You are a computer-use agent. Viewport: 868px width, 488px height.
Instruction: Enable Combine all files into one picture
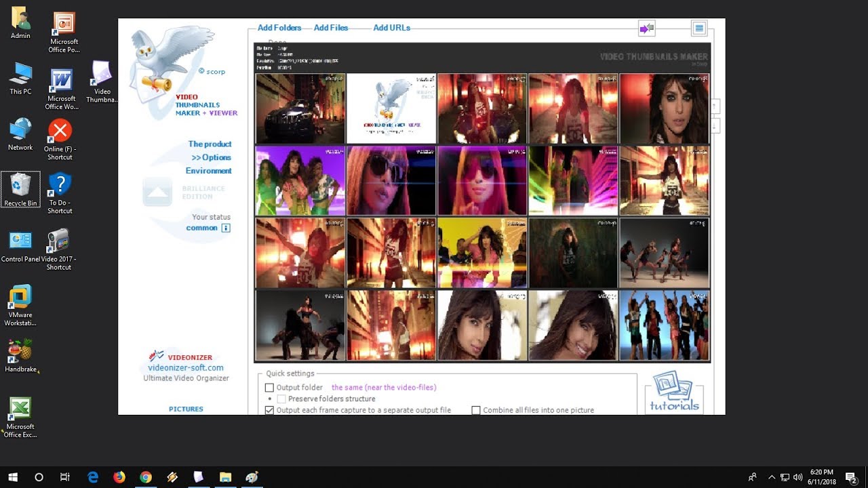(475, 410)
